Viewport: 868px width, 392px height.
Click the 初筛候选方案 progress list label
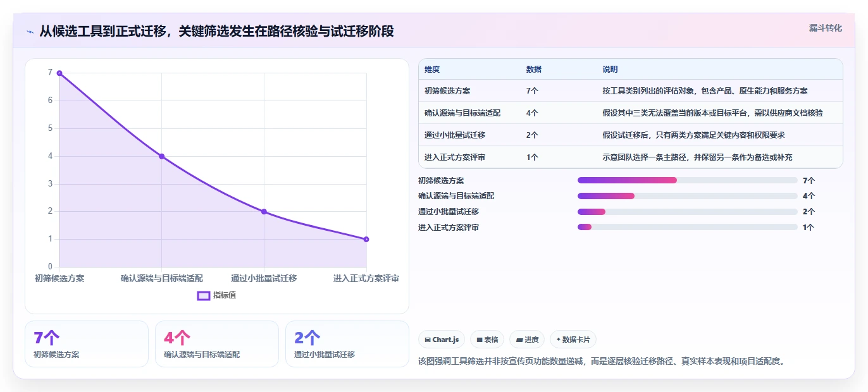click(x=441, y=180)
